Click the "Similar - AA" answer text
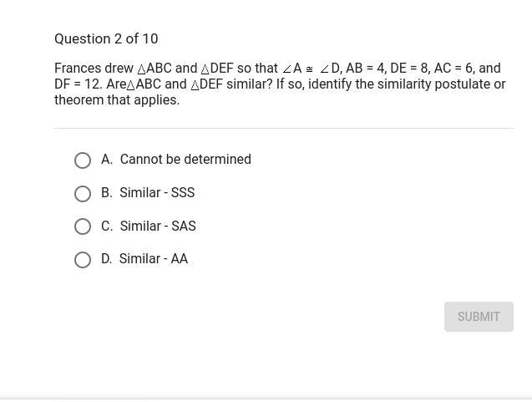This screenshot has height=402, width=532. [154, 259]
